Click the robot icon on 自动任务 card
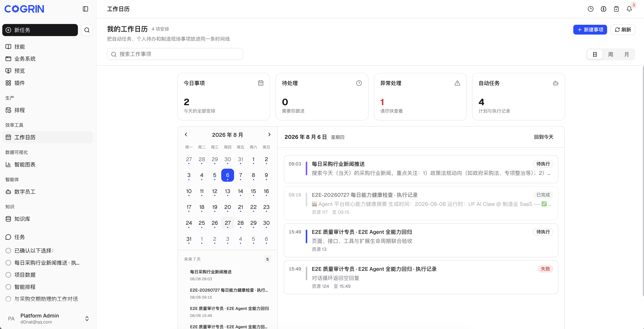The image size is (644, 329). point(556,83)
